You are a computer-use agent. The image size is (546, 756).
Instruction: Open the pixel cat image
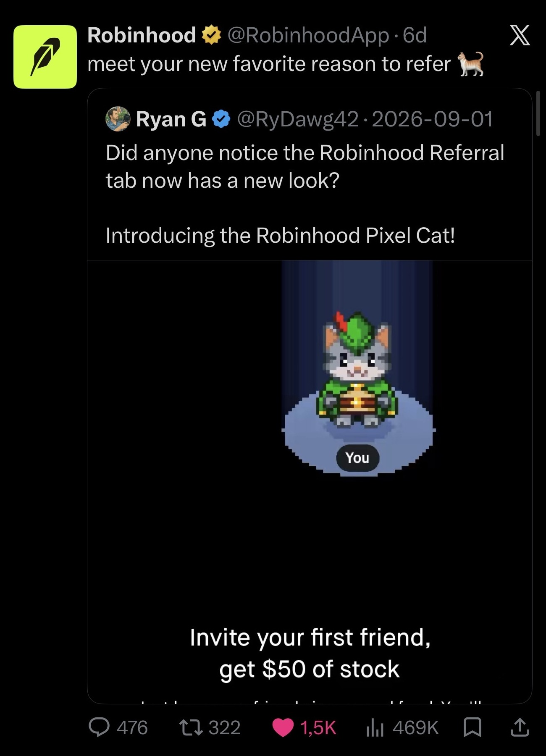tap(358, 370)
